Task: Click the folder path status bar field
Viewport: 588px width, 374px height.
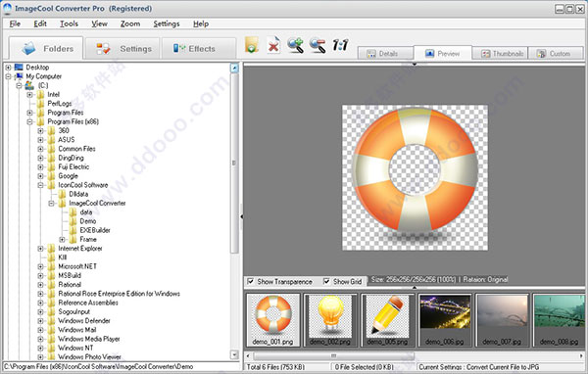Action: tap(122, 366)
